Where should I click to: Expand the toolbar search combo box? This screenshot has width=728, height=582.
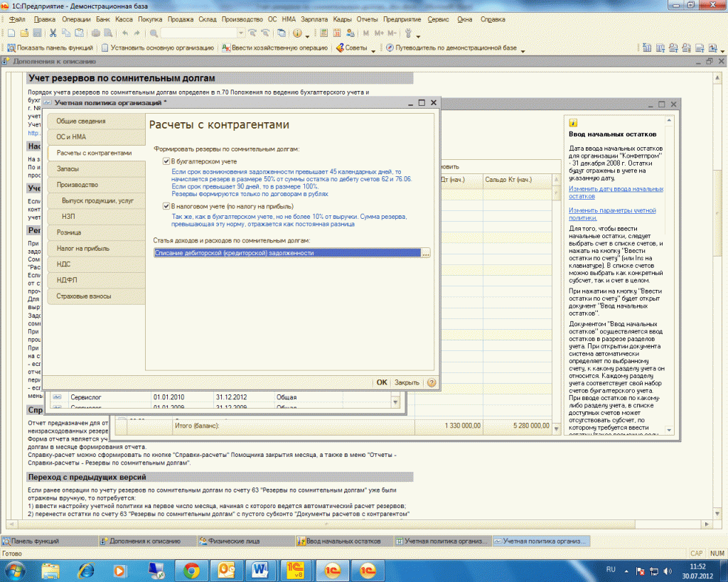point(241,33)
